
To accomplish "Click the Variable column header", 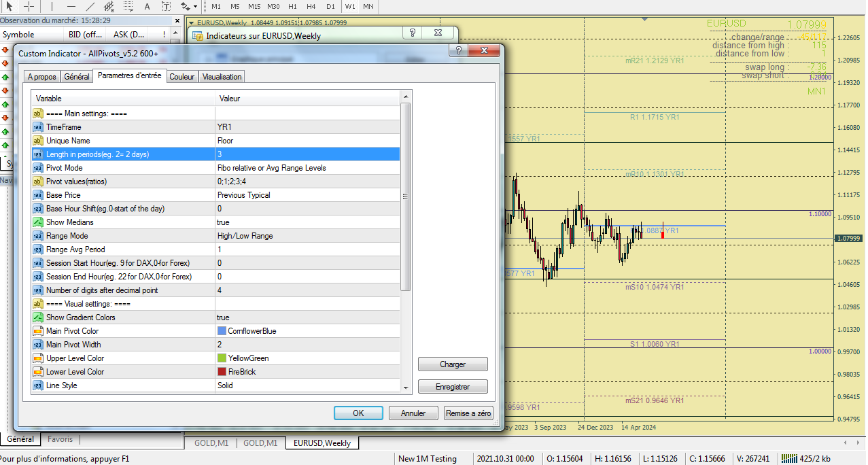I will point(123,99).
